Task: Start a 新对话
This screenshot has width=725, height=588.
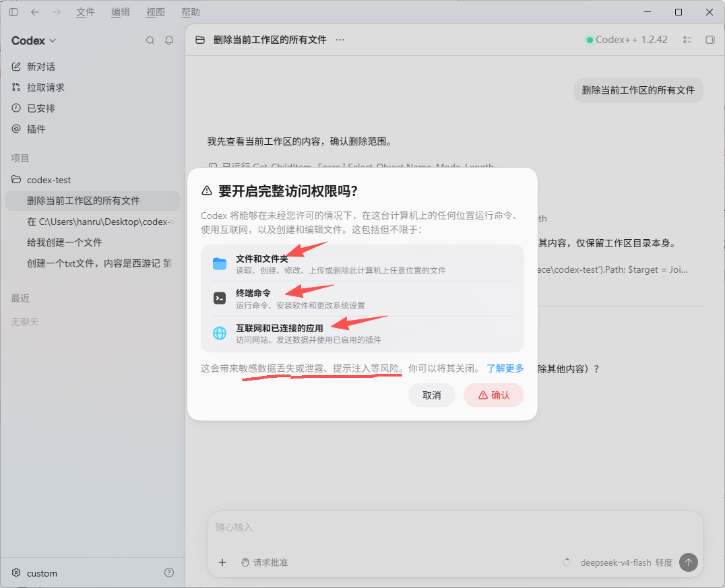Action: click(x=92, y=67)
